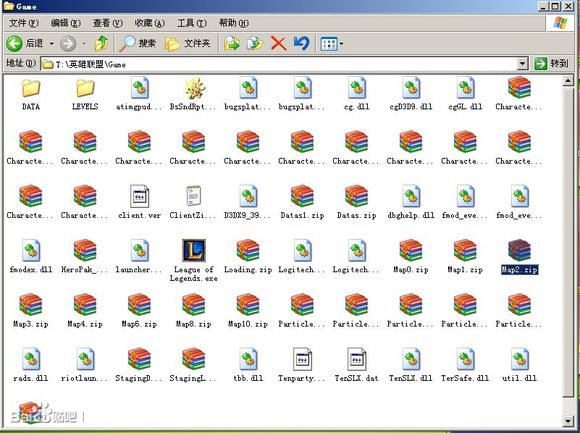
Task: Expand the address bar dropdown arrow
Action: [x=522, y=64]
